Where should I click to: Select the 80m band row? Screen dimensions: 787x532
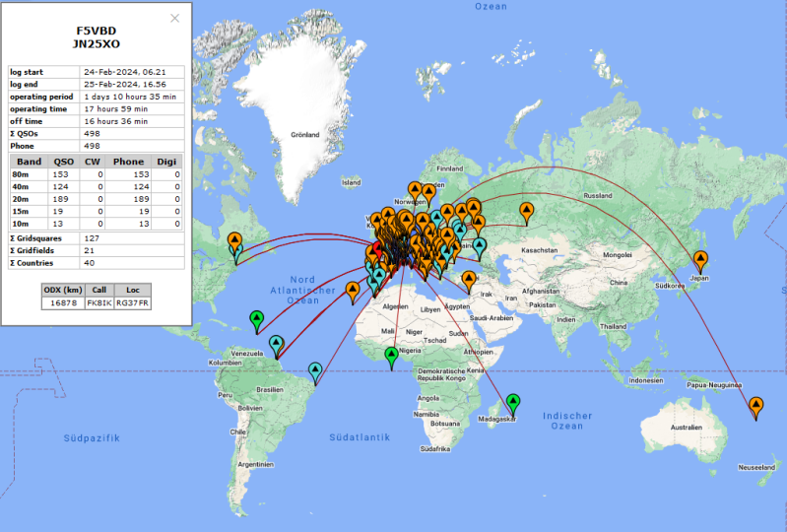96,174
